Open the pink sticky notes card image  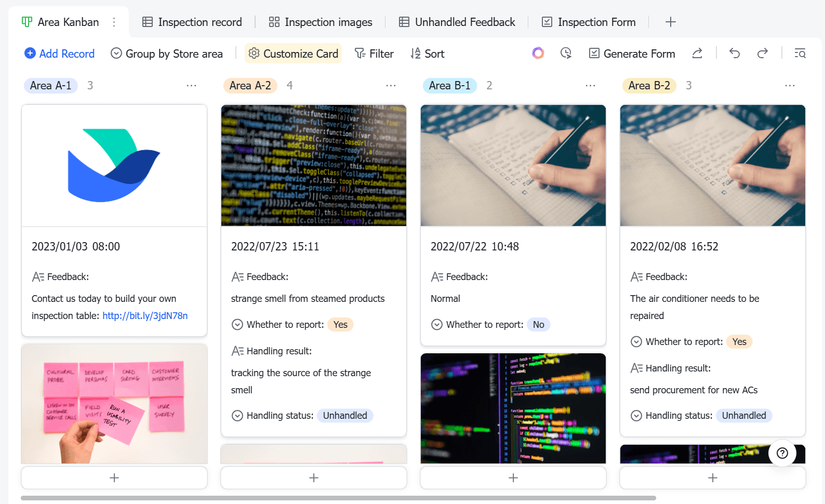coord(114,404)
